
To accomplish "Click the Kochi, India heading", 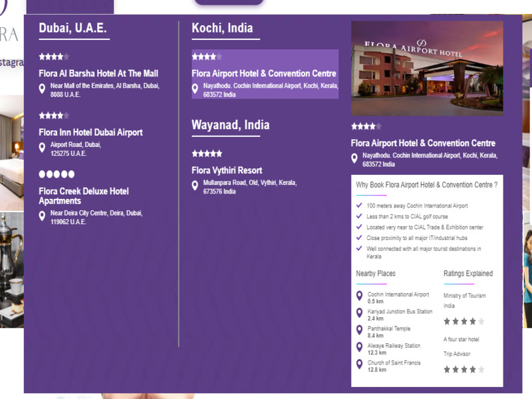I will (x=222, y=28).
